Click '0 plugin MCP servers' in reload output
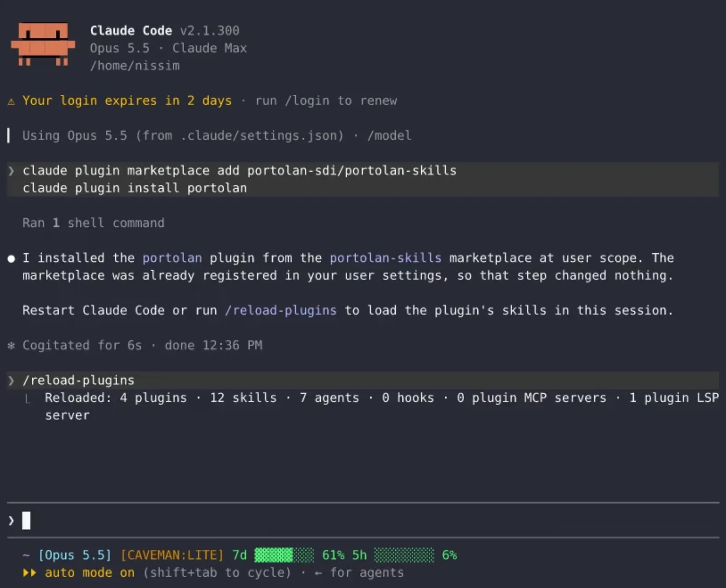Screen dimensions: 726x588 tap(532, 398)
